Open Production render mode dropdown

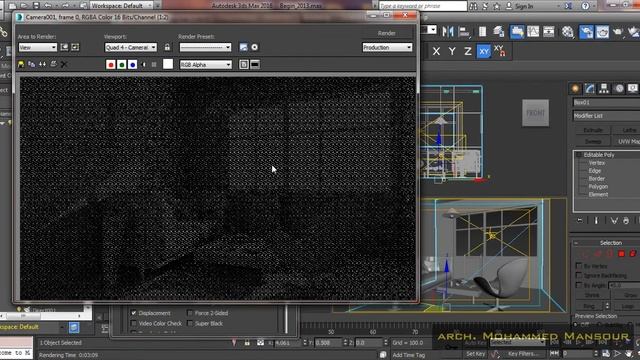point(387,47)
